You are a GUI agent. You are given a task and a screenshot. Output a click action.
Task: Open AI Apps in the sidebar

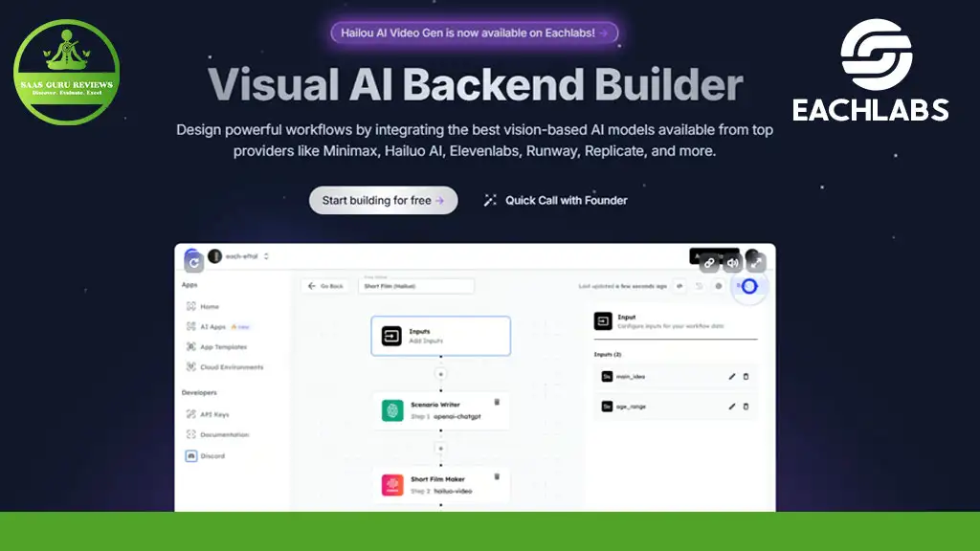[x=213, y=327]
